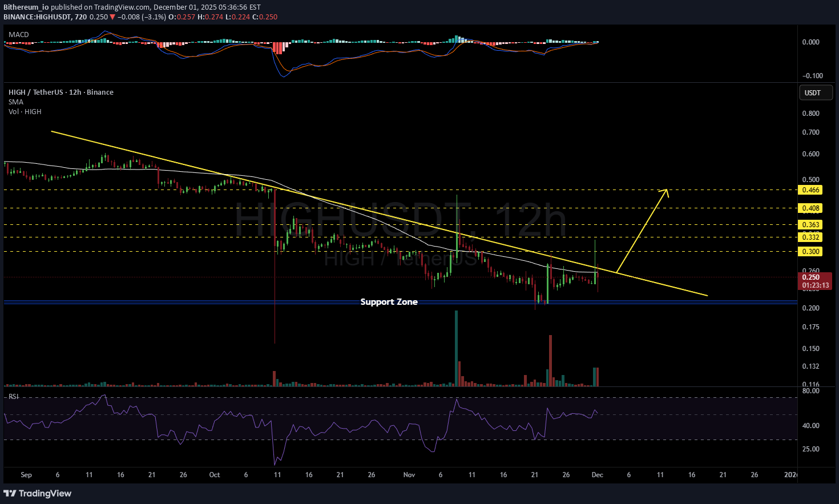Click the red 0.250 current price label
The image size is (839, 504).
click(810, 277)
